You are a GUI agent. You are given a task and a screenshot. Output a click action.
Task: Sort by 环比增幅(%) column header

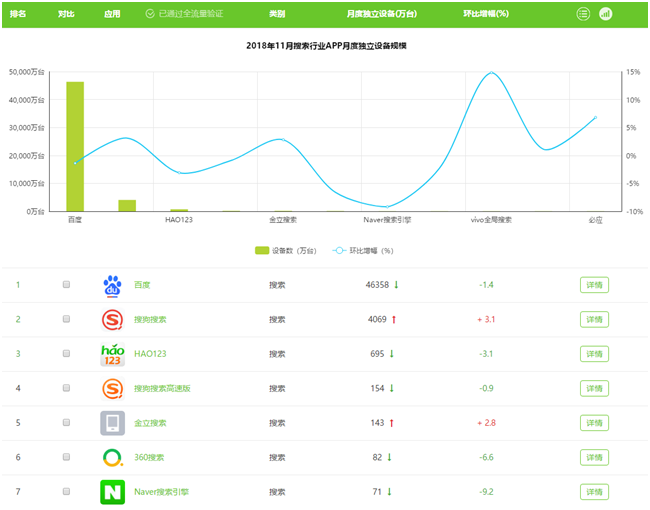click(486, 14)
